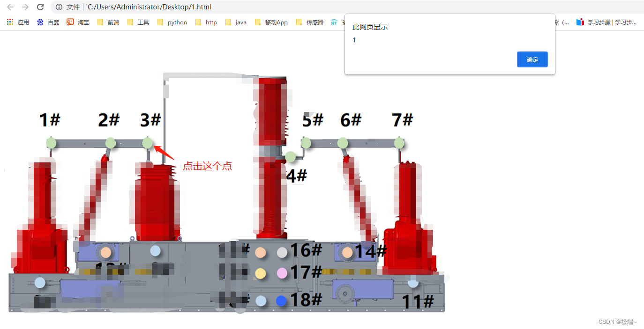Click the green dot next to 4#

(x=291, y=157)
